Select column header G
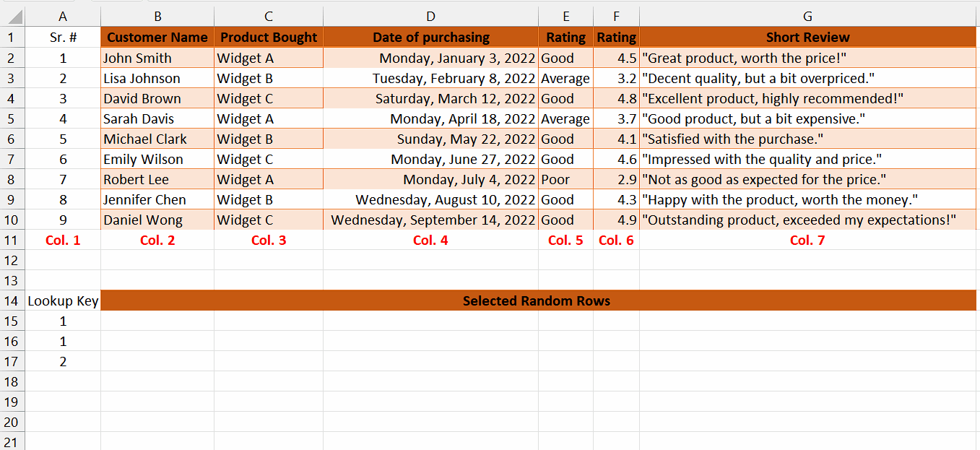Screen dimensions: 980x450 [807, 16]
